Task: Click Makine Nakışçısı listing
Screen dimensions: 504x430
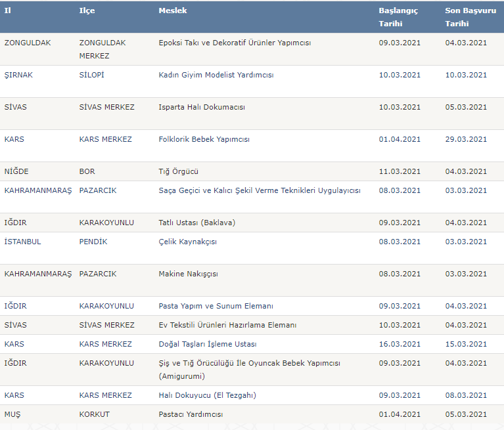Action: coord(188,274)
